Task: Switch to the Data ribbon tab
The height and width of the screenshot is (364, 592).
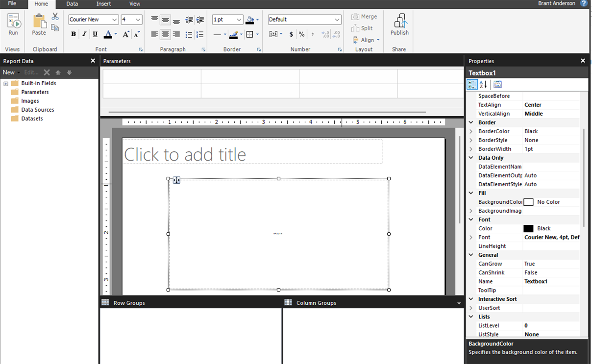Action: (x=72, y=4)
